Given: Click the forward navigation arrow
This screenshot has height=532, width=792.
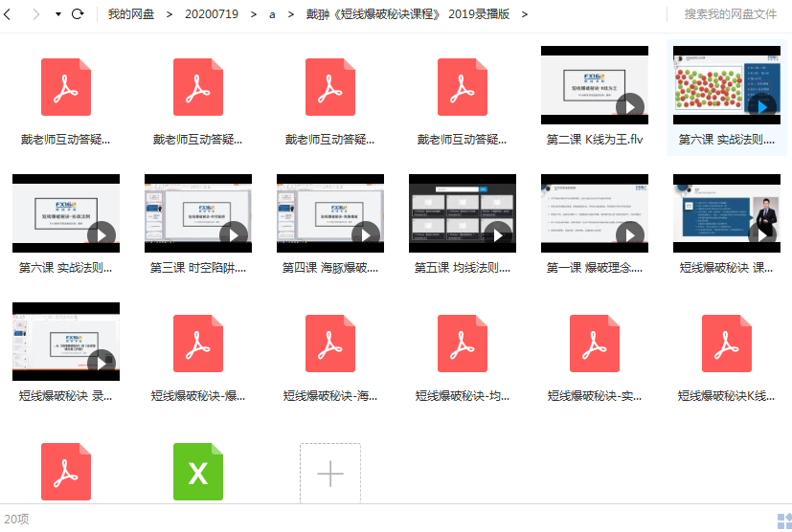Looking at the screenshot, I should pyautogui.click(x=35, y=14).
